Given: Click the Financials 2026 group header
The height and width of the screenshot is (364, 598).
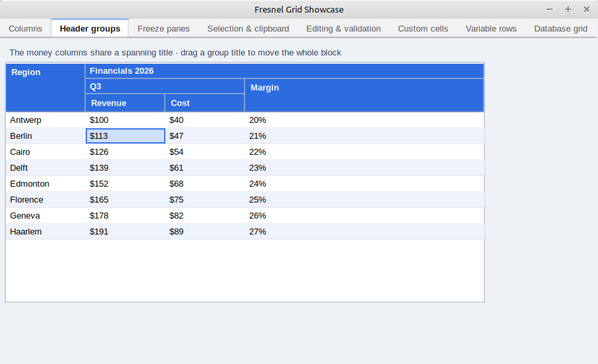Looking at the screenshot, I should (284, 71).
